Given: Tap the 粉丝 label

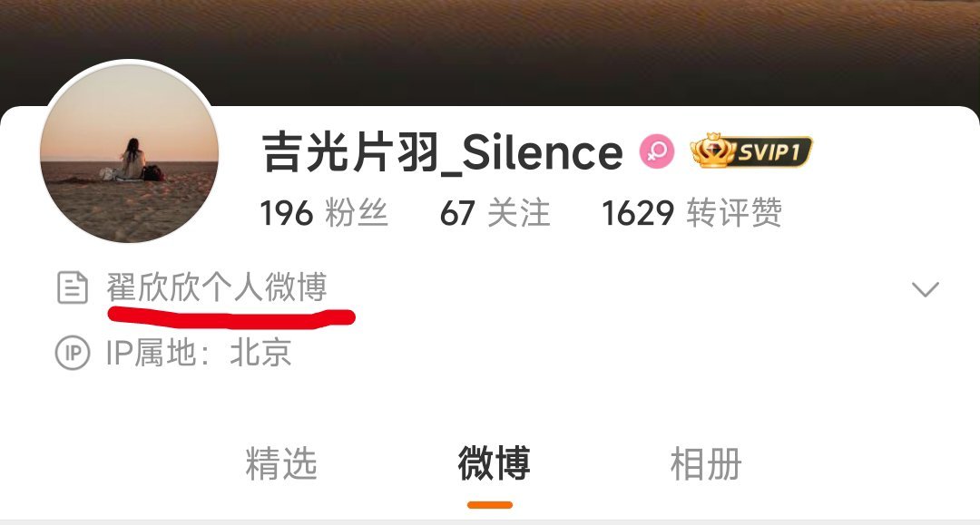Looking at the screenshot, I should (x=357, y=213).
